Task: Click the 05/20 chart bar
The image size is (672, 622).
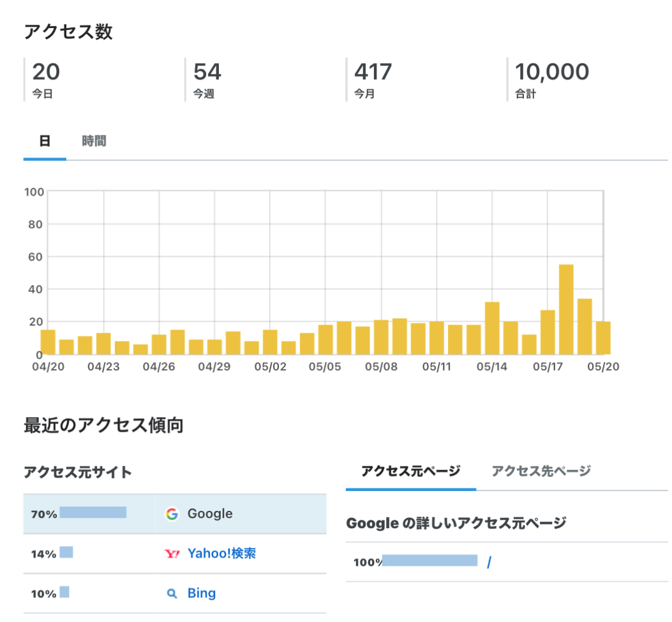Action: [603, 338]
